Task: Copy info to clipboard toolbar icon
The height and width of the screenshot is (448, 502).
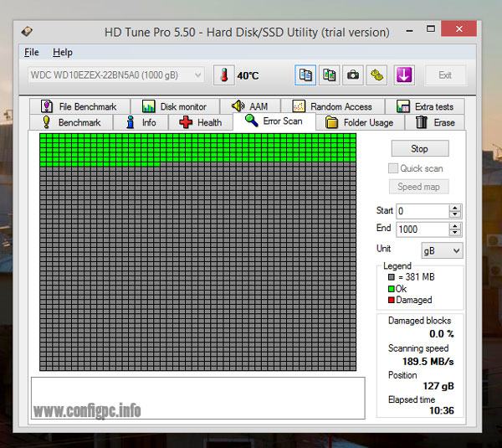Action: pos(305,75)
